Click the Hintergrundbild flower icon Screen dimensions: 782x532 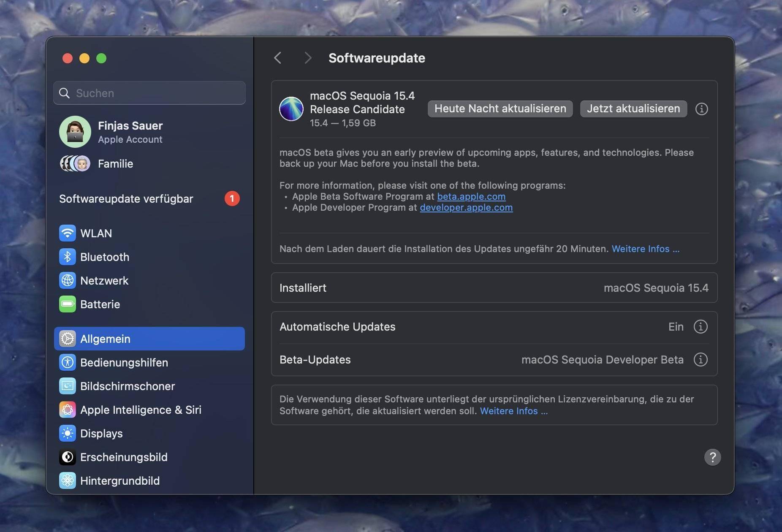pyautogui.click(x=68, y=480)
